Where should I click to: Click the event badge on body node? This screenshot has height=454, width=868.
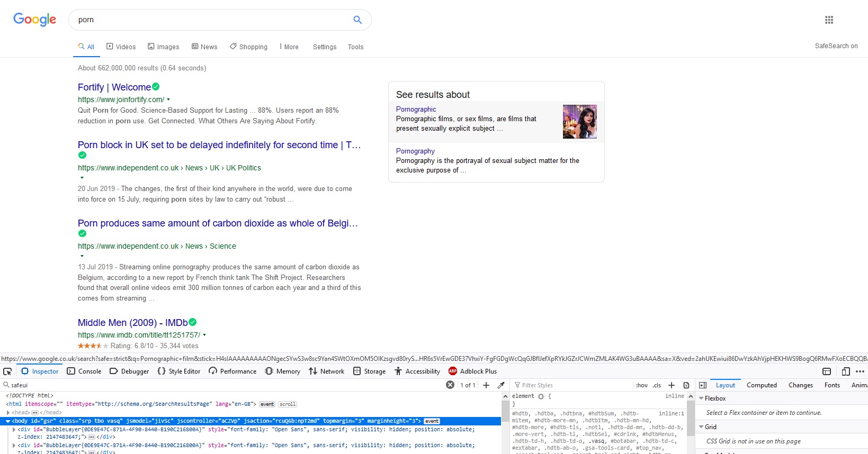[x=432, y=421]
